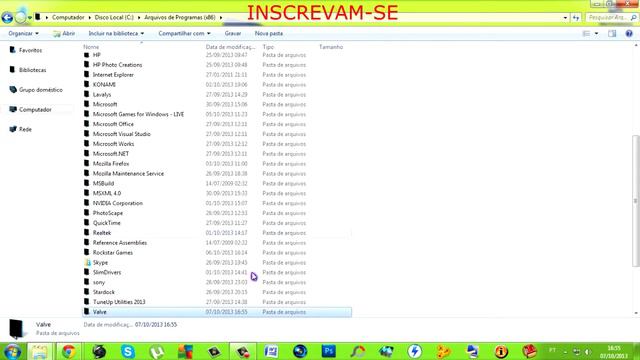
Task: Open the recent locations dropdown beside Forward
Action: 30,18
